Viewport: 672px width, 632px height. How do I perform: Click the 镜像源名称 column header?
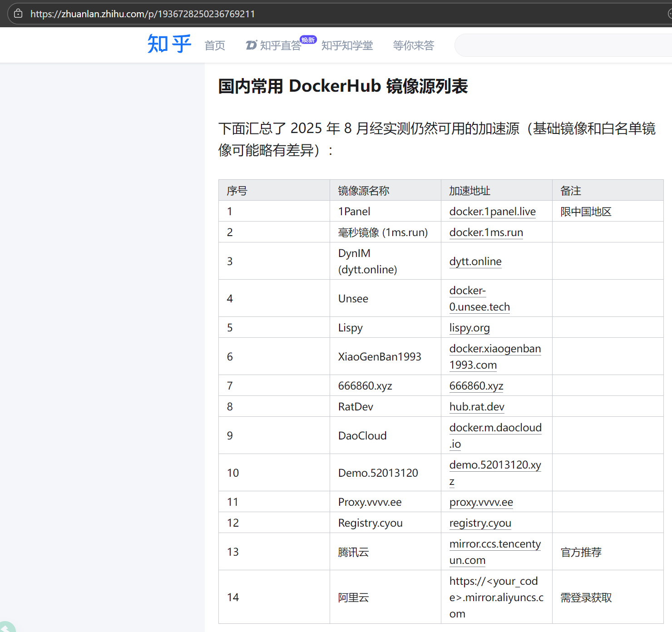[x=385, y=191]
